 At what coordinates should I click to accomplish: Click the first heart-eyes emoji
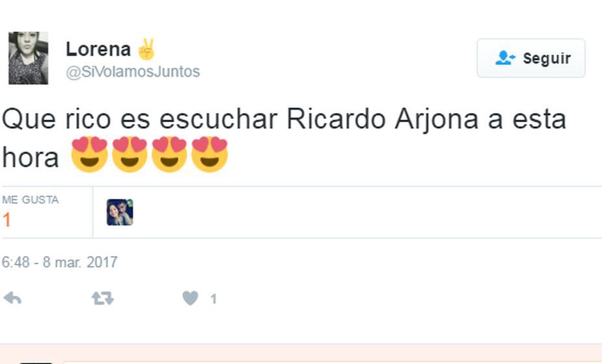(89, 154)
